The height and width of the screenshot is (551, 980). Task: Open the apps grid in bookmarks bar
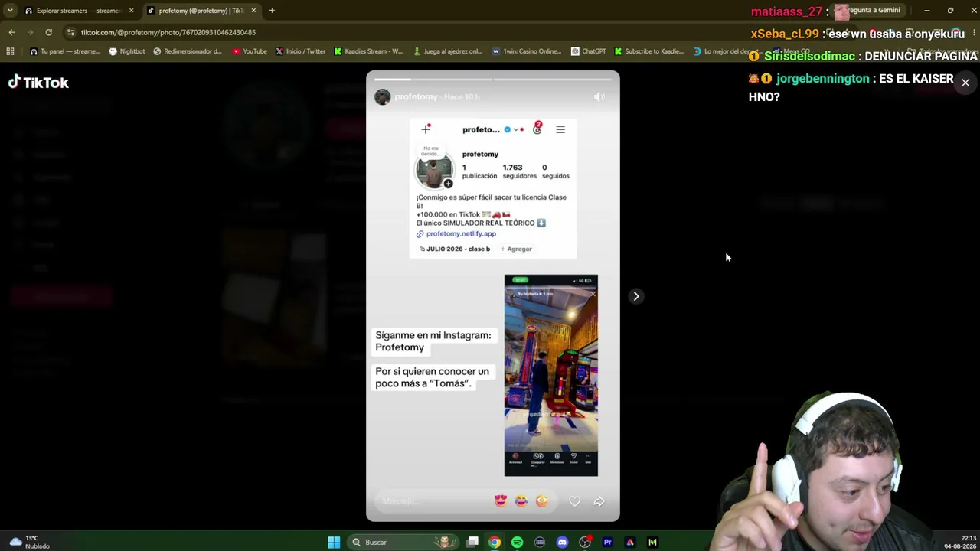[10, 51]
